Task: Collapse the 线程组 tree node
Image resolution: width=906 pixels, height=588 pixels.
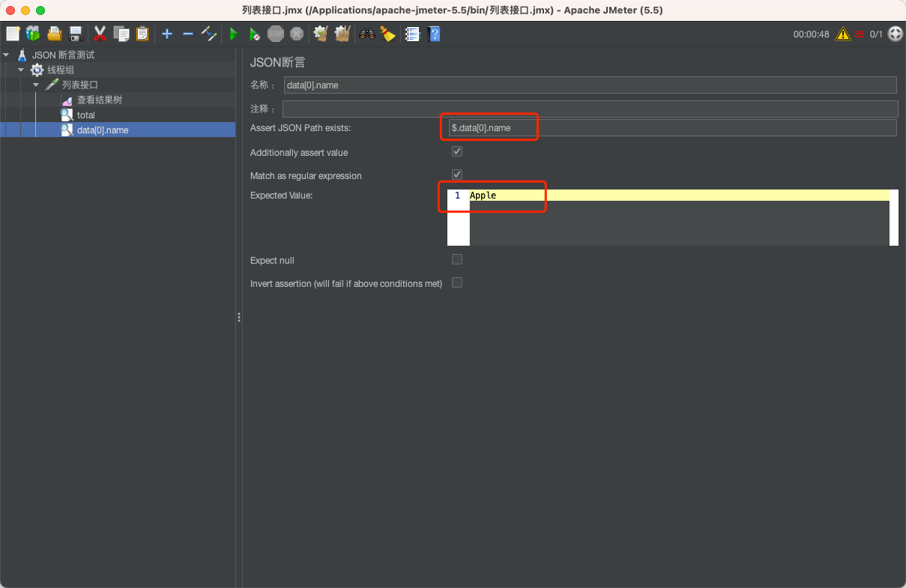Action: coord(22,70)
